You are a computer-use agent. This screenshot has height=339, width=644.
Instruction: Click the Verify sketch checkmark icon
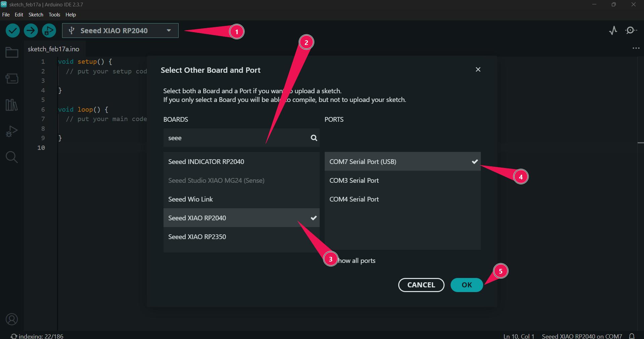(x=13, y=31)
